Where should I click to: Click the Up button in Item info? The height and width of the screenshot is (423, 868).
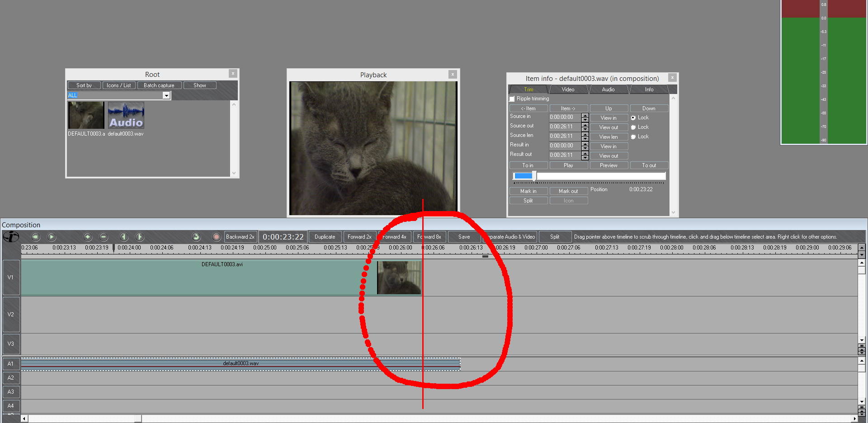[x=609, y=108]
